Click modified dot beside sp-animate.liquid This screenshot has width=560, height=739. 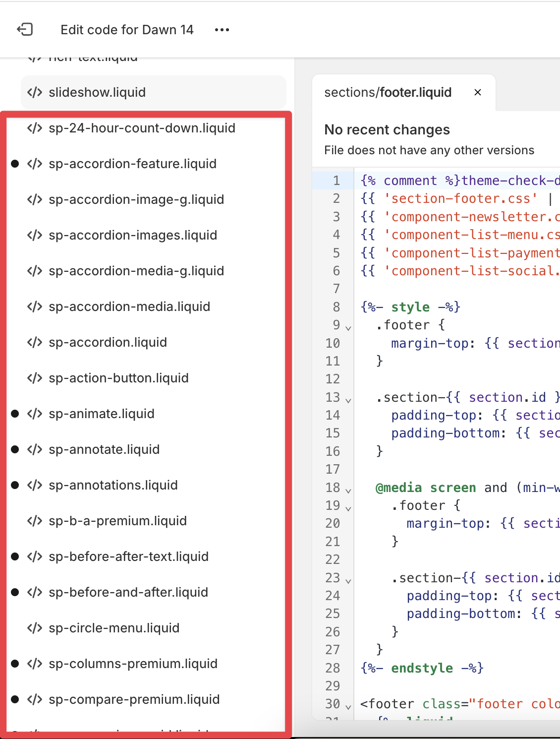15,414
